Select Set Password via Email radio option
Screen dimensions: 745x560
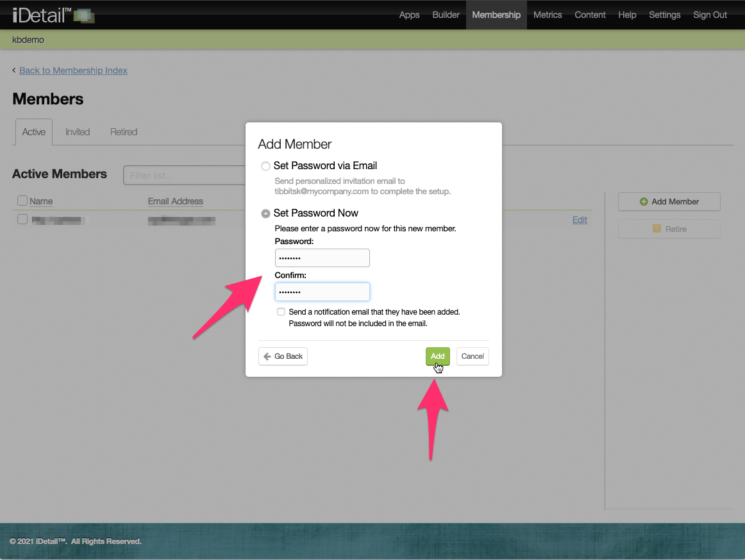[x=265, y=166]
